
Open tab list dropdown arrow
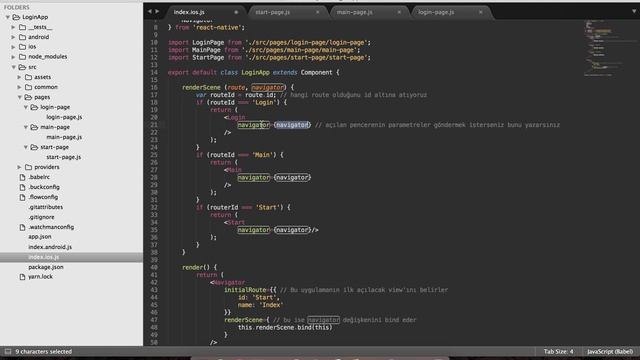(x=634, y=11)
